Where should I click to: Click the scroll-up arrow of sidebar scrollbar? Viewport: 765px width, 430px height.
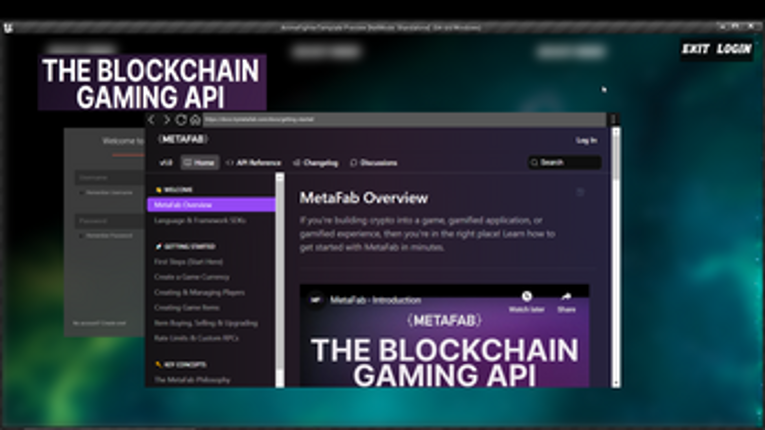[x=280, y=178]
